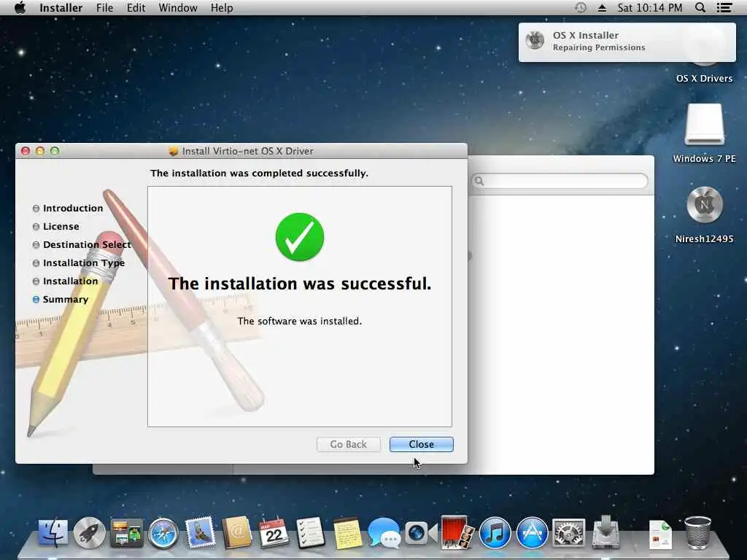Click License step in installer sidebar
747x560 pixels.
[x=55, y=227]
